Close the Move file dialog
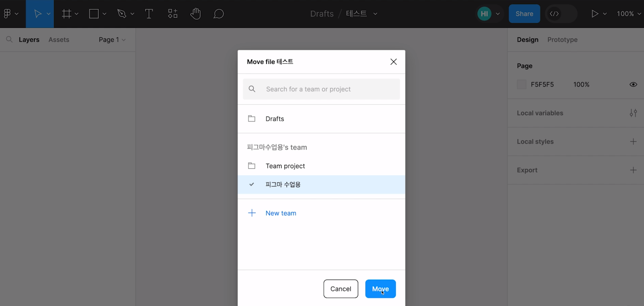The width and height of the screenshot is (644, 306). point(394,62)
